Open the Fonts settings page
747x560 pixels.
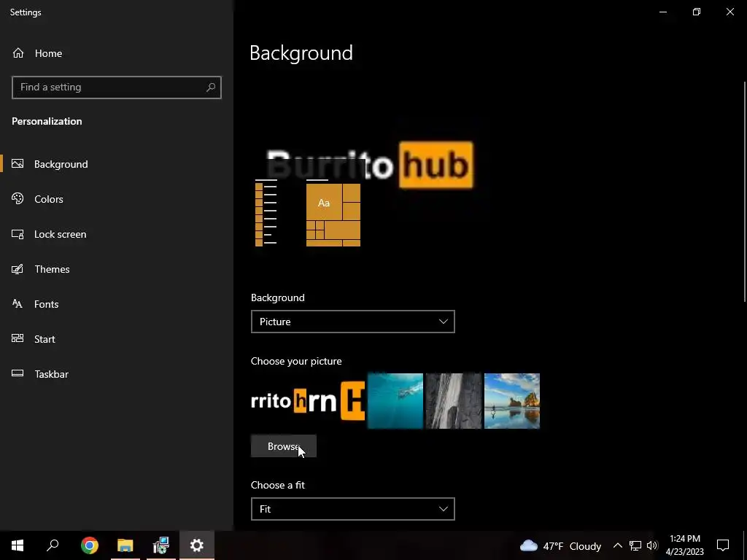117,304
